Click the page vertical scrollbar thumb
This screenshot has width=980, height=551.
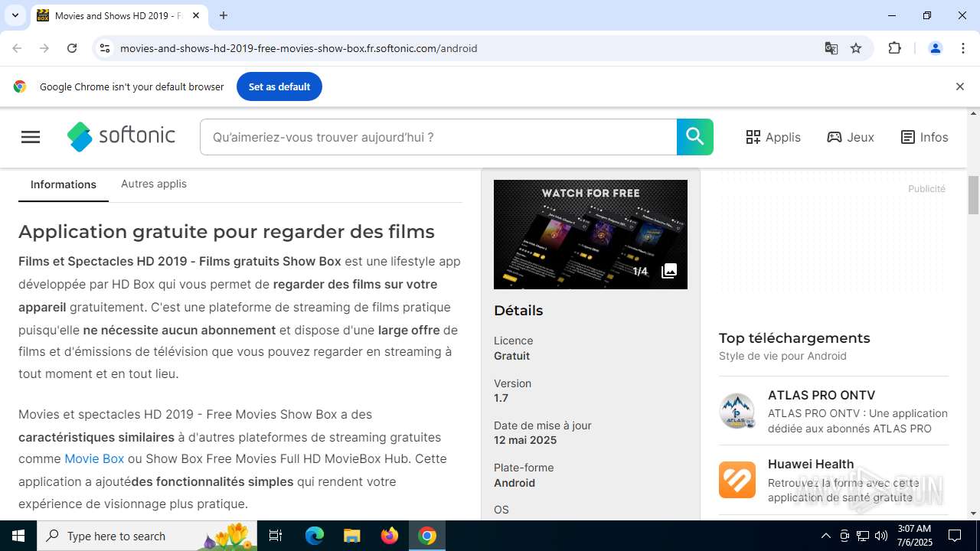click(x=973, y=195)
